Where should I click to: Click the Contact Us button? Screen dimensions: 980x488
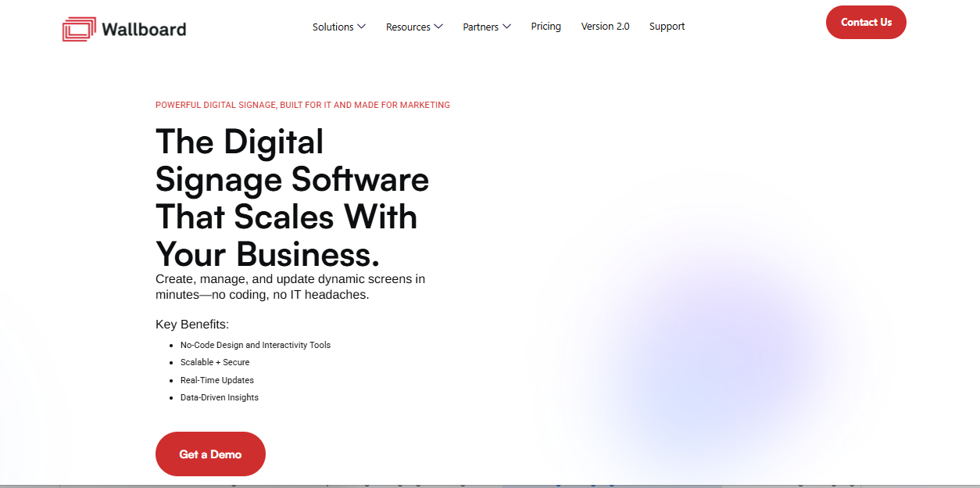click(866, 22)
